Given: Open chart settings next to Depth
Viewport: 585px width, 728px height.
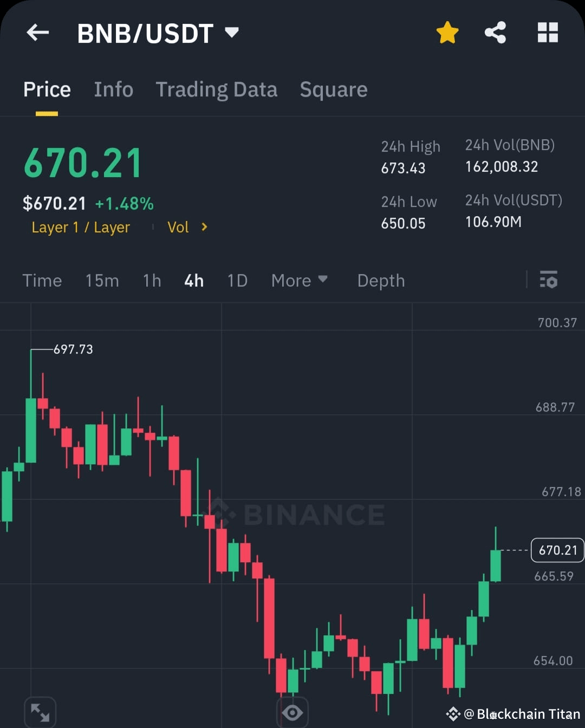Looking at the screenshot, I should (x=549, y=280).
